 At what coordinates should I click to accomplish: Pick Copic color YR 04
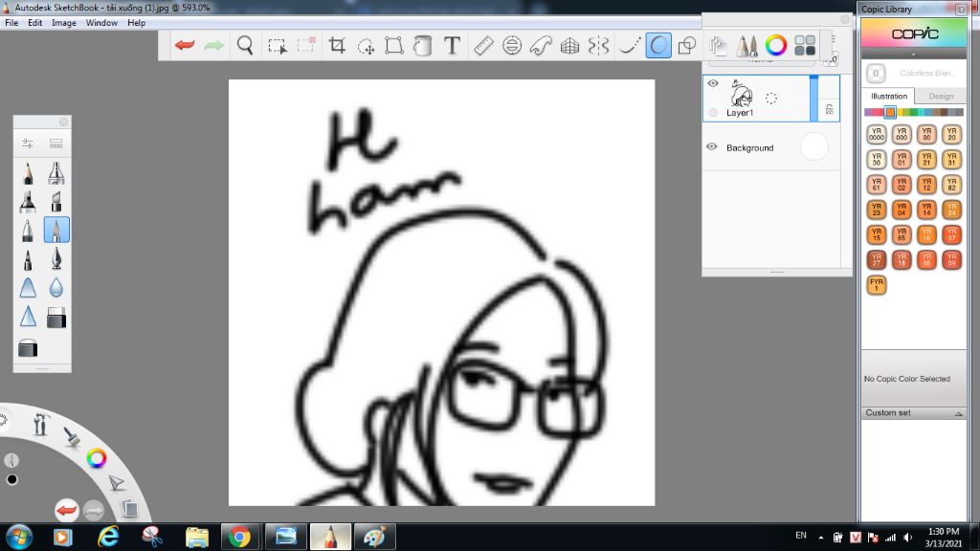[902, 209]
